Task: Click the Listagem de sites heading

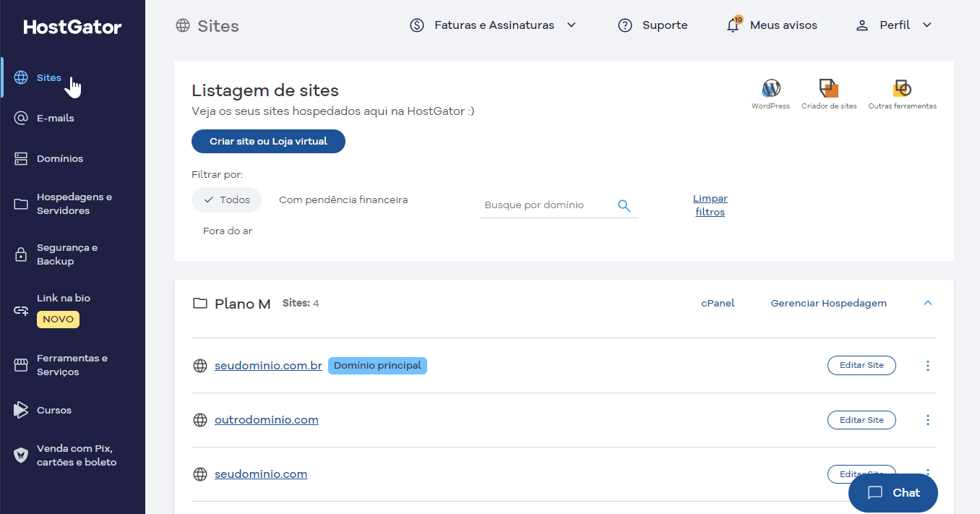Action: coord(265,90)
